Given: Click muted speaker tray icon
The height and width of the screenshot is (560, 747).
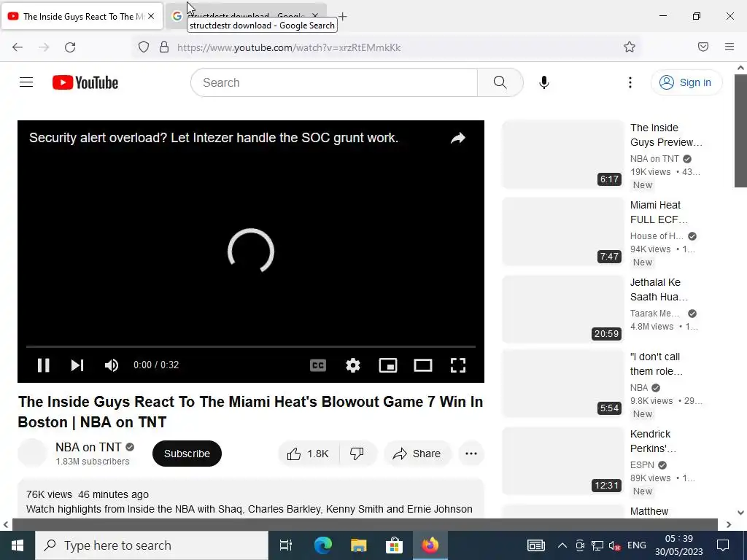Looking at the screenshot, I should tap(615, 545).
